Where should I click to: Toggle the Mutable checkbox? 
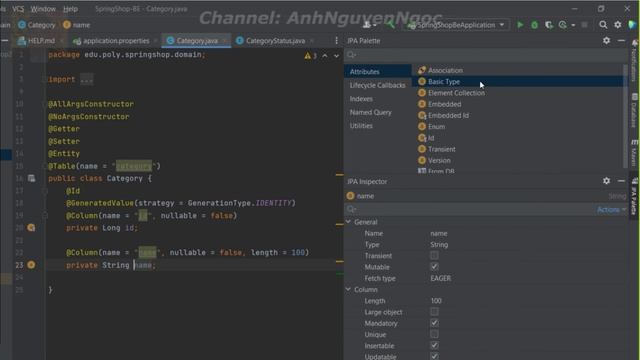(x=434, y=267)
